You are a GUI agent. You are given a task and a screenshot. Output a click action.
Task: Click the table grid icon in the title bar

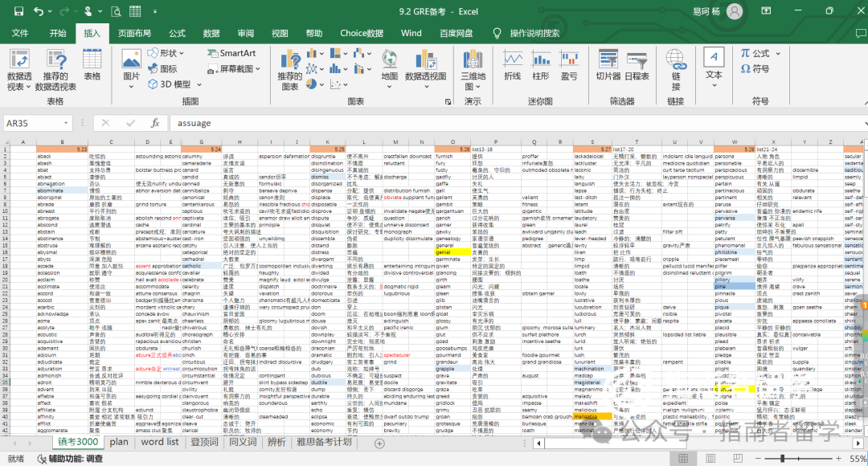point(135,11)
